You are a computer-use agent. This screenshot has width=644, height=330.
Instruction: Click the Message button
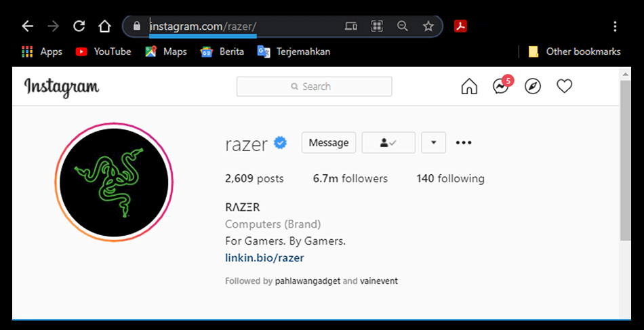[x=329, y=142]
